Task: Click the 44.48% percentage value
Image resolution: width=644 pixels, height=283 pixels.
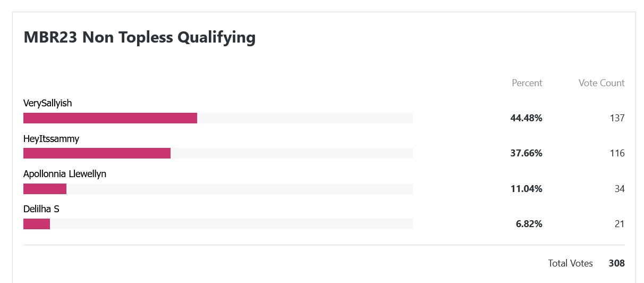Action: pos(527,118)
